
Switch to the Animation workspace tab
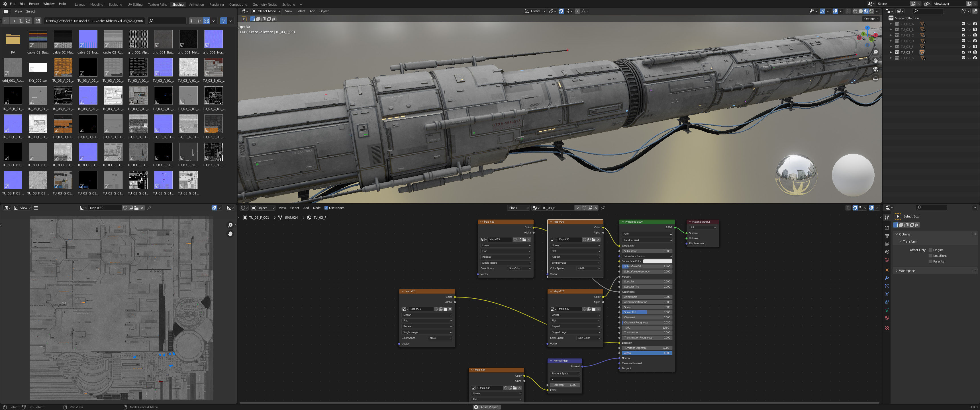click(196, 5)
